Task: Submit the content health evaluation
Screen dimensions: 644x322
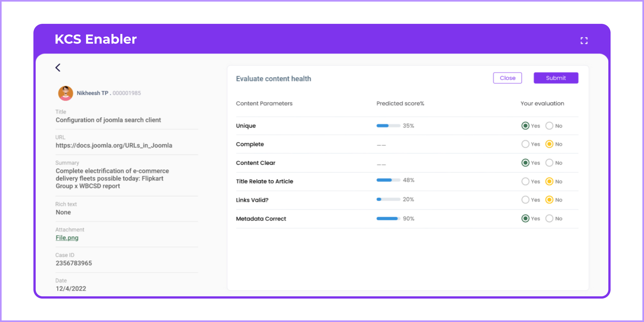Action: point(556,78)
